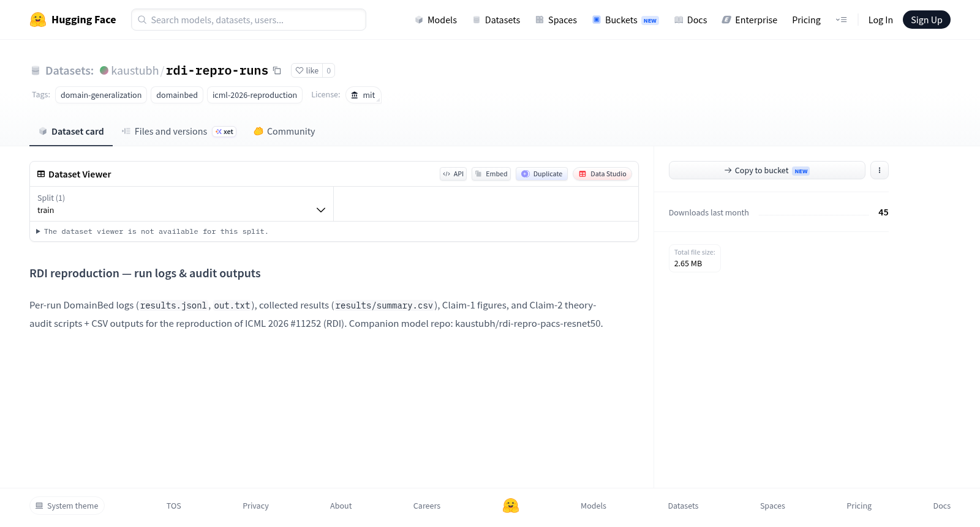980x527 pixels.
Task: Open Privacy link in footer
Action: coord(255,506)
